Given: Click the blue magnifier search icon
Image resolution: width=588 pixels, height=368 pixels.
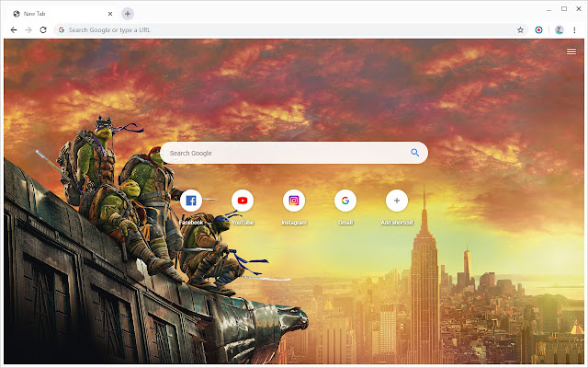Looking at the screenshot, I should (x=414, y=153).
